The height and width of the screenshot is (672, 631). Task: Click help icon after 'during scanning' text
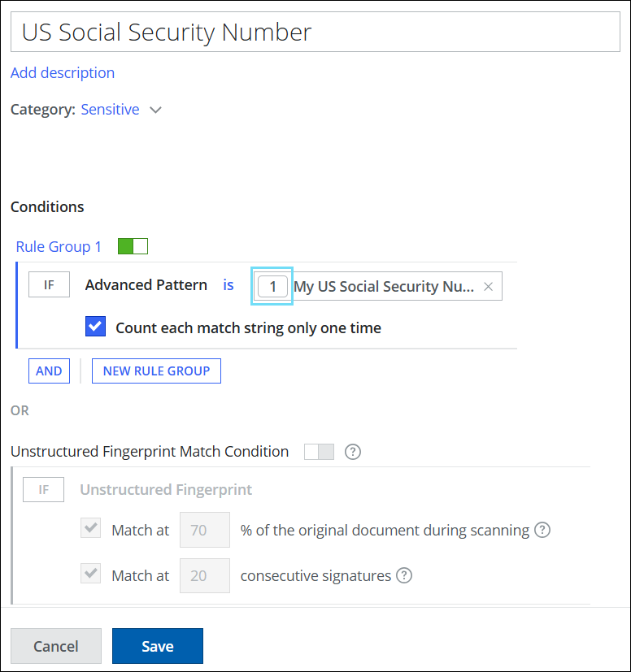542,530
